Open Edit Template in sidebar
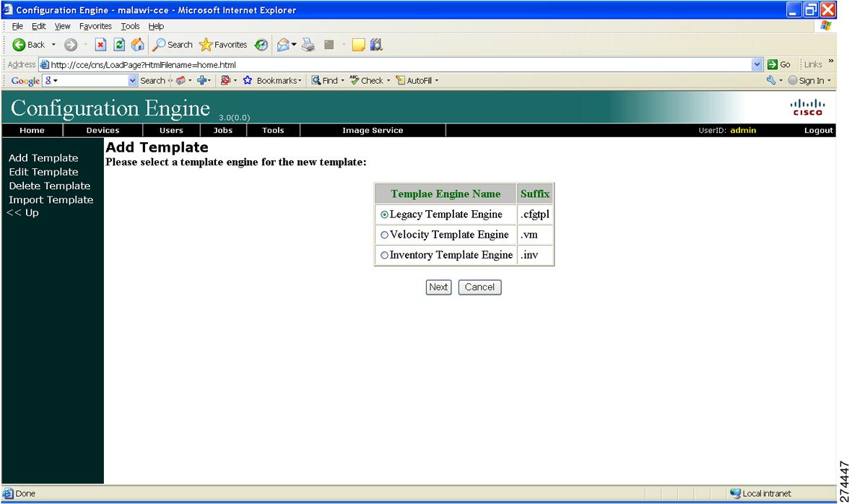Image resolution: width=852 pixels, height=504 pixels. [43, 172]
